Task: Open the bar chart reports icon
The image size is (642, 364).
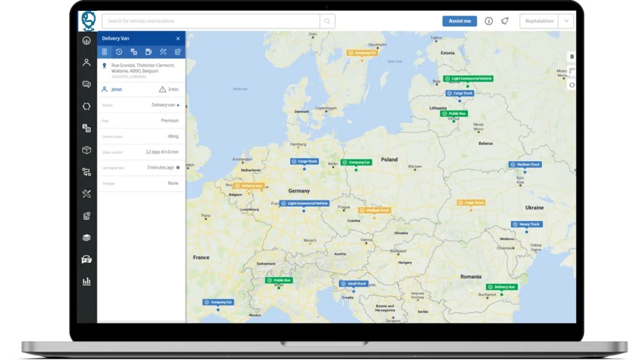Action: tap(87, 281)
